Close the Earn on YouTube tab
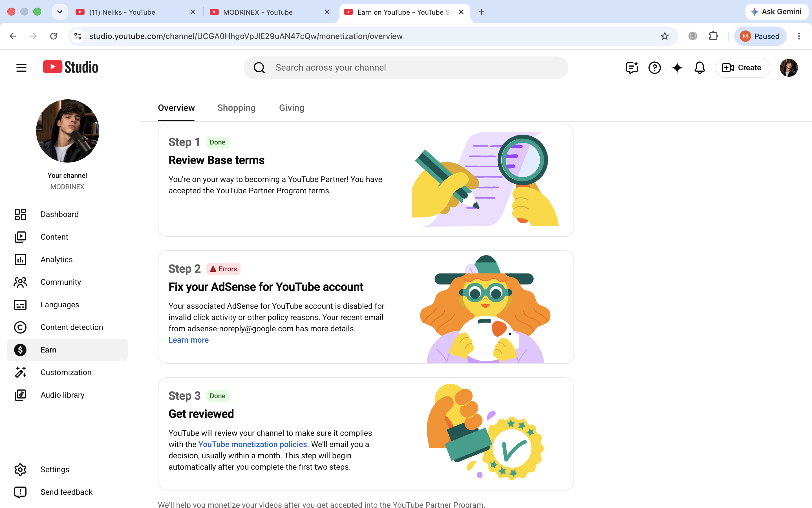Viewport: 812px width, 508px height. 461,12
